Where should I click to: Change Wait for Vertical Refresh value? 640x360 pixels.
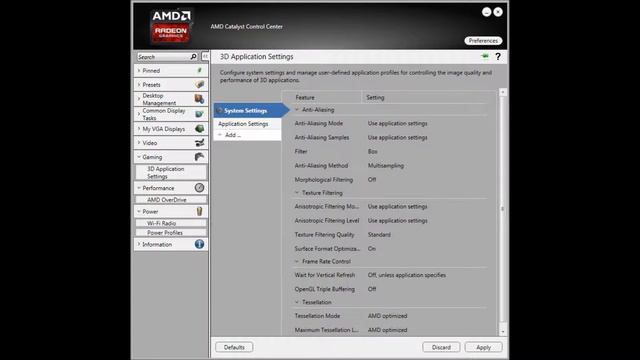click(x=407, y=275)
